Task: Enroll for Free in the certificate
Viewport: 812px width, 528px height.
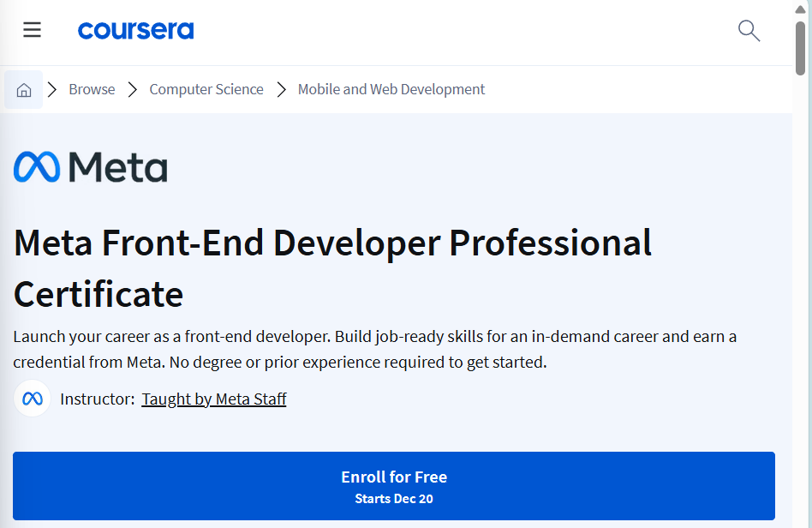Action: pos(393,486)
